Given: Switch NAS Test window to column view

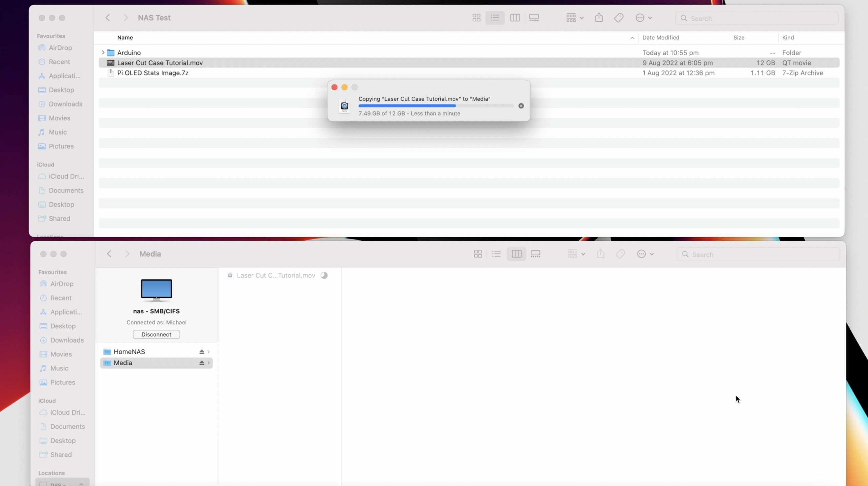Looking at the screenshot, I should pyautogui.click(x=515, y=18).
